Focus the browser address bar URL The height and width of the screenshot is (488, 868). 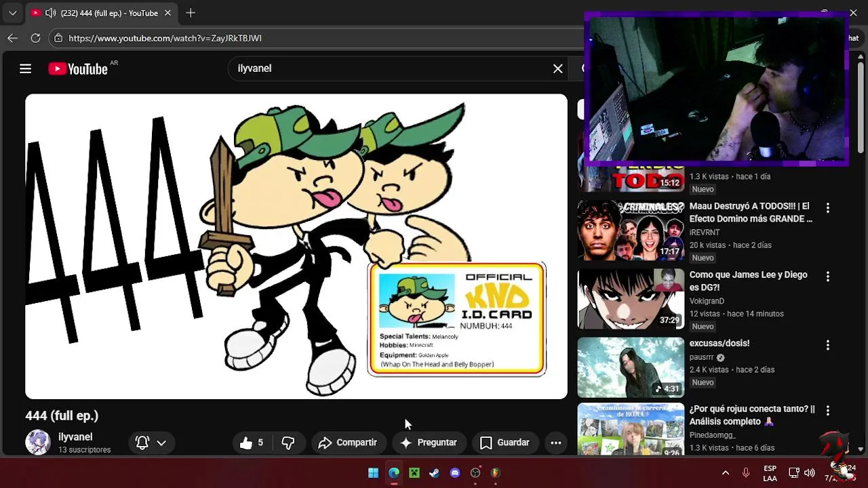(x=165, y=38)
